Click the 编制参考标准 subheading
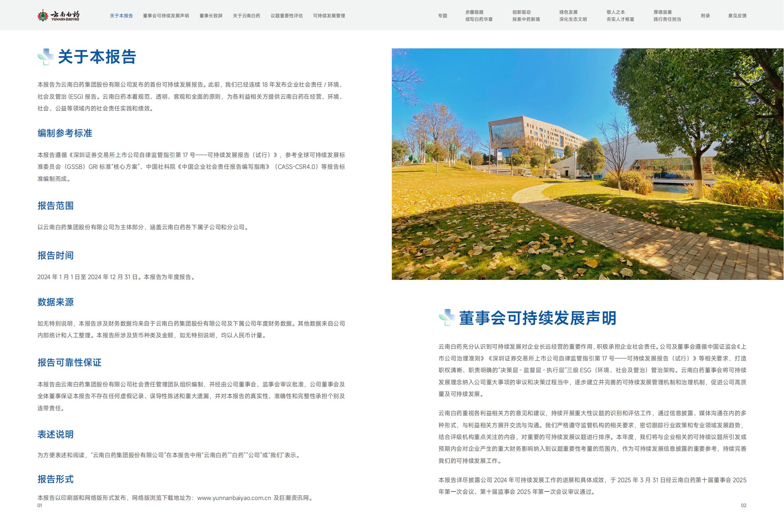Viewport: 784px width, 532px height. tap(65, 133)
